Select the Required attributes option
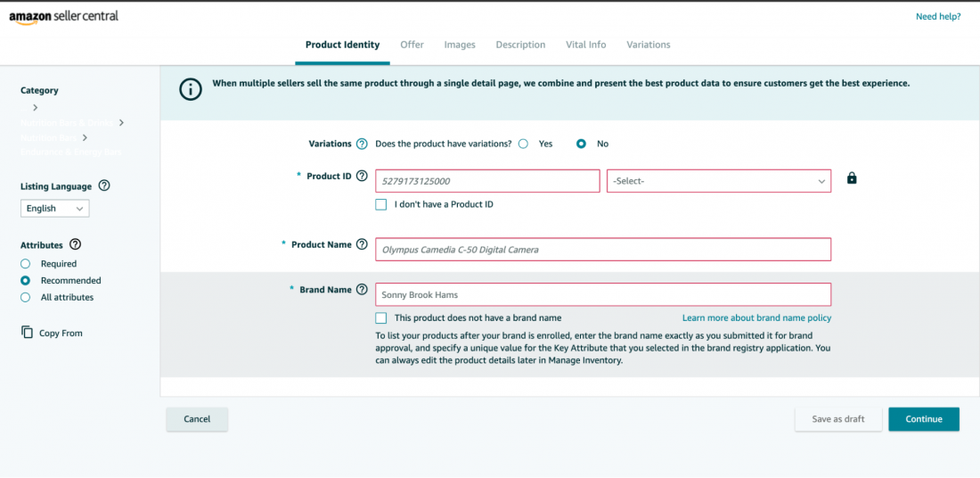Screen dimensions: 980x478 pyautogui.click(x=26, y=264)
